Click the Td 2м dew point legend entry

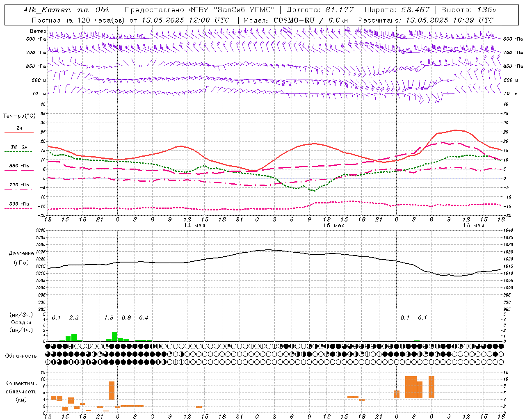(19, 147)
